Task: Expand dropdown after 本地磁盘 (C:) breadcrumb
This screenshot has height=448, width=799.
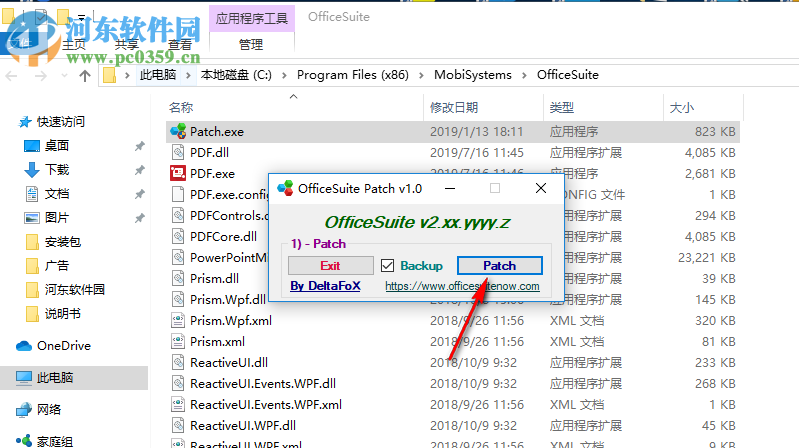Action: [x=284, y=75]
